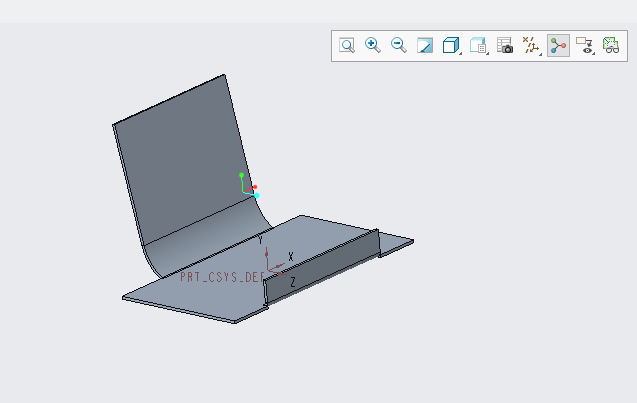Expand the Saved Orientations list

(x=479, y=46)
